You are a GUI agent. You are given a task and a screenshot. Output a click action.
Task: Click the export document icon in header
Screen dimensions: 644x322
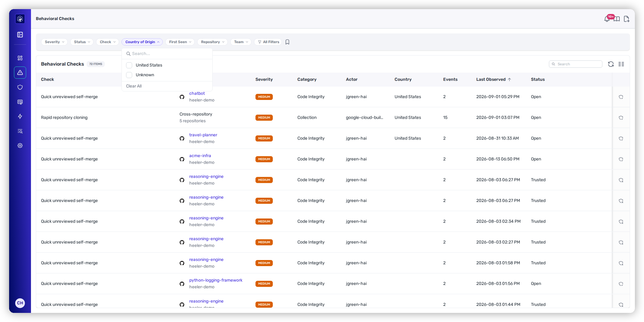[626, 19]
